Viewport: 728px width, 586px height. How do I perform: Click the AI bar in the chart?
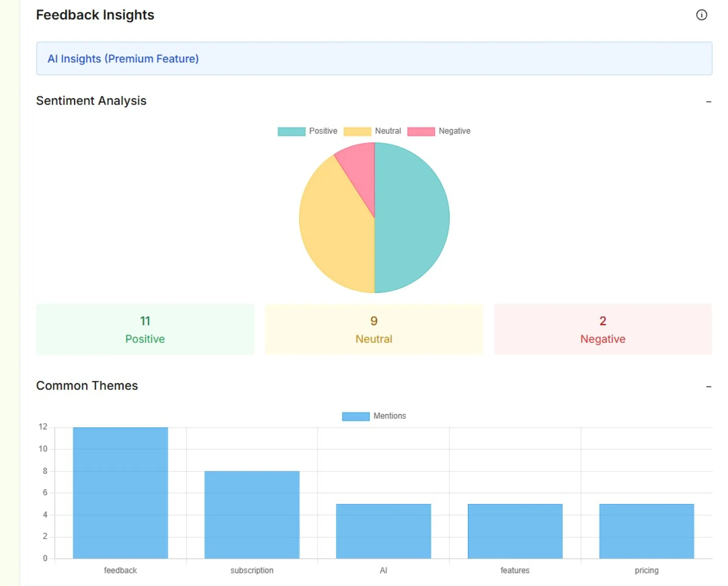(383, 531)
